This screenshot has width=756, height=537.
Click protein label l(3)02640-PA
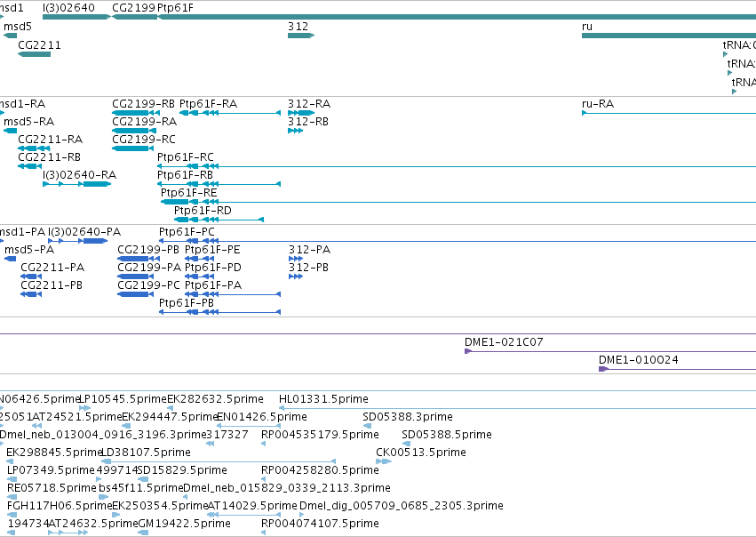(x=84, y=232)
